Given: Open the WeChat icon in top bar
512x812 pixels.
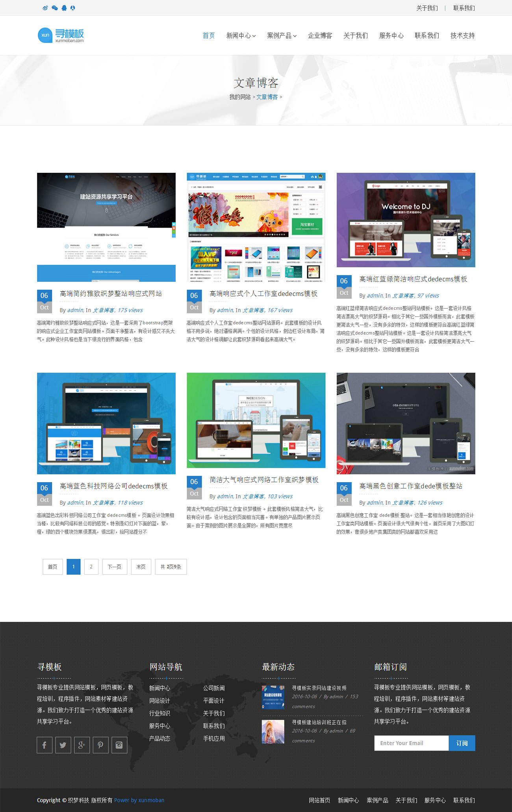Looking at the screenshot, I should click(x=55, y=8).
